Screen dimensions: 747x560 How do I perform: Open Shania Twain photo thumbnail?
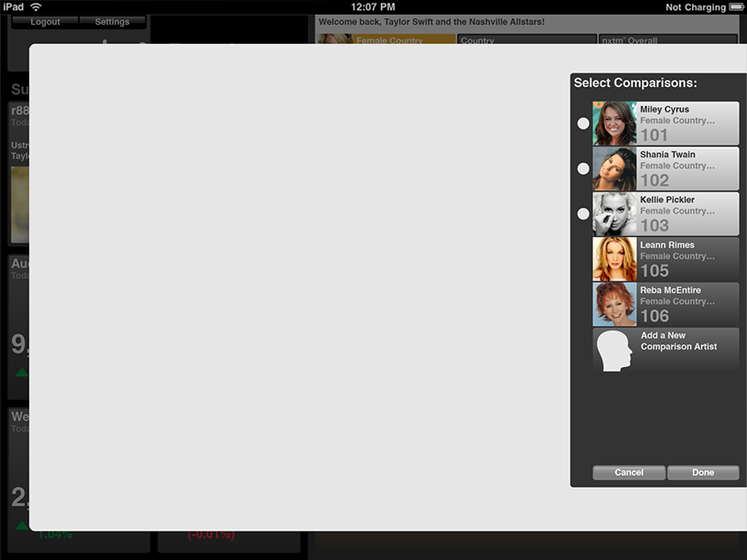click(614, 168)
